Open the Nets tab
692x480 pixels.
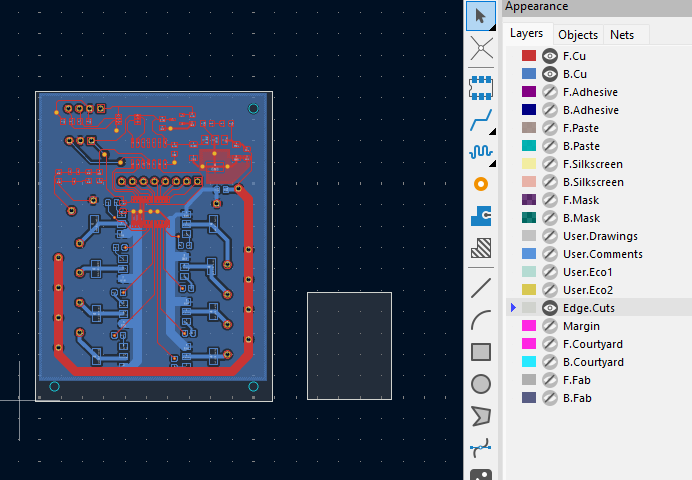coord(622,35)
